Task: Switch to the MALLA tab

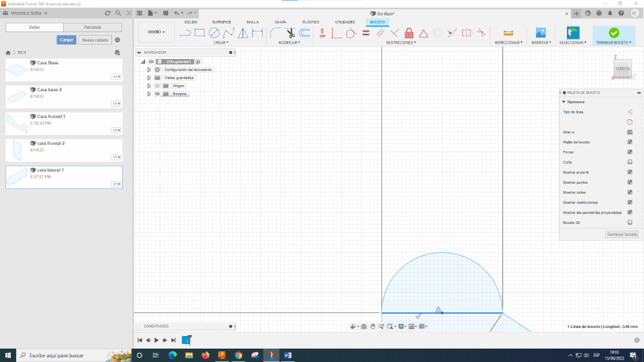Action: pyautogui.click(x=253, y=23)
